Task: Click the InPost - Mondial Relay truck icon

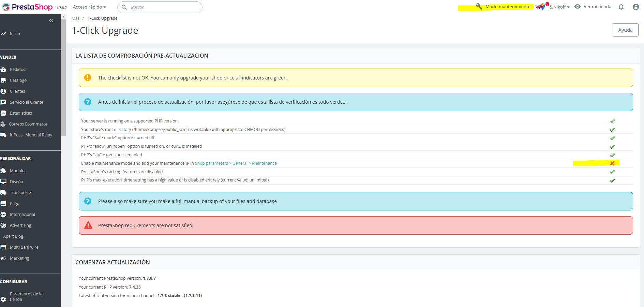Action: click(x=3, y=135)
